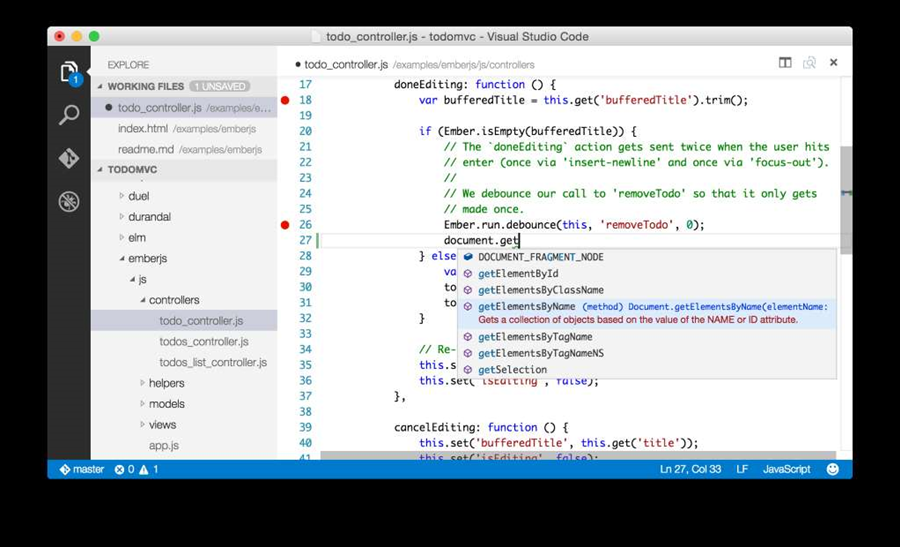Click the 1 UNSAVED badge
The width and height of the screenshot is (900, 547).
point(220,86)
